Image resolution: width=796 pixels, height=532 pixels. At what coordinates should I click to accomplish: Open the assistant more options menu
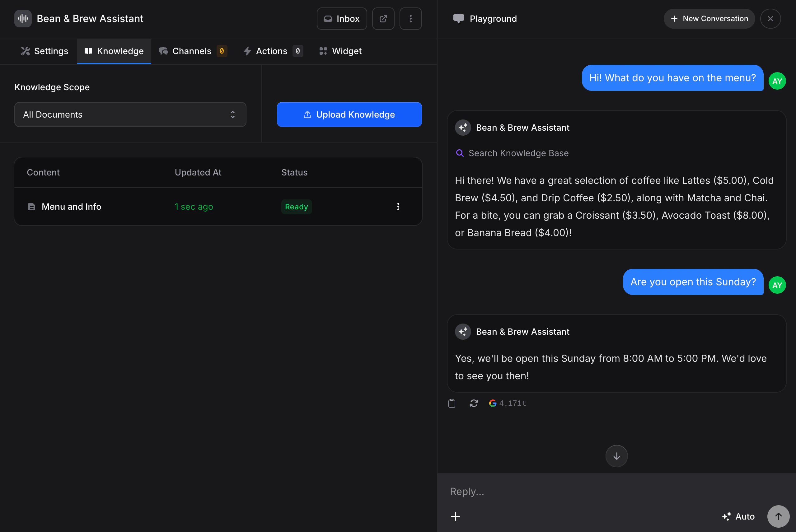410,19
